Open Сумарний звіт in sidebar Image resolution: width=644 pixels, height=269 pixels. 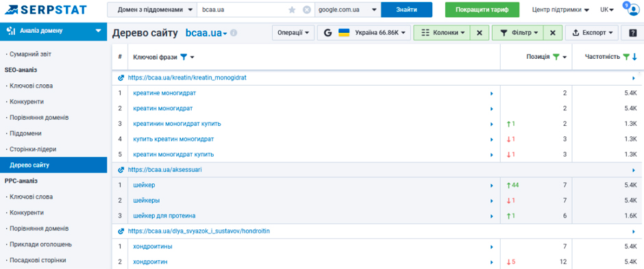[x=30, y=54]
